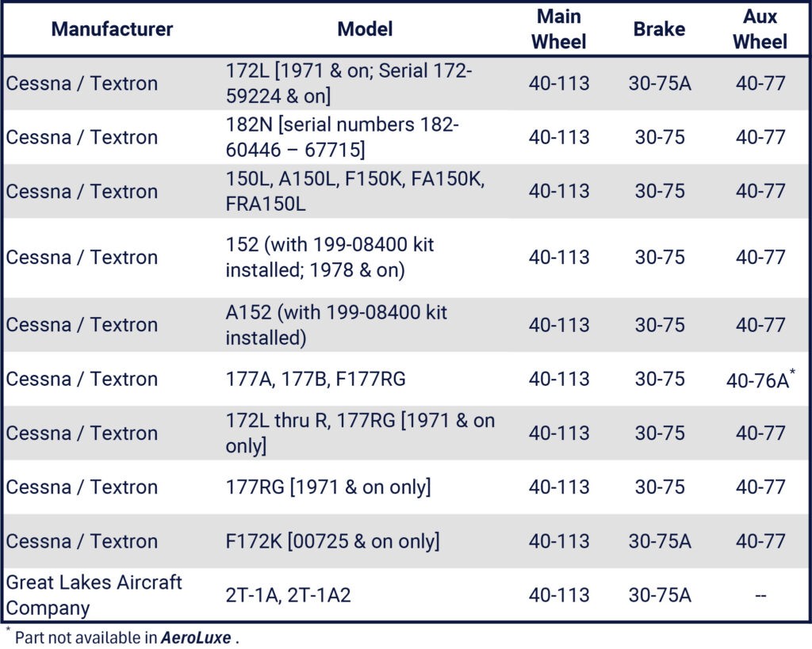Select the 182N serial numbers model cell
Image resolution: width=812 pixels, height=649 pixels.
[343, 137]
